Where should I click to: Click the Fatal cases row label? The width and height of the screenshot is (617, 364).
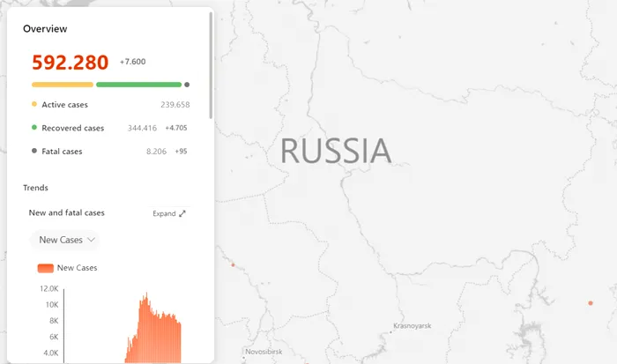[x=62, y=152]
